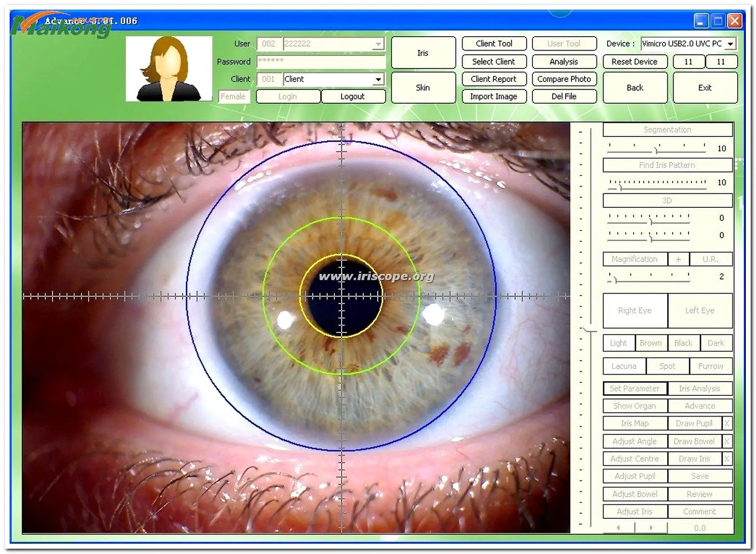Click the female user avatar picture
756x554 pixels.
point(169,68)
